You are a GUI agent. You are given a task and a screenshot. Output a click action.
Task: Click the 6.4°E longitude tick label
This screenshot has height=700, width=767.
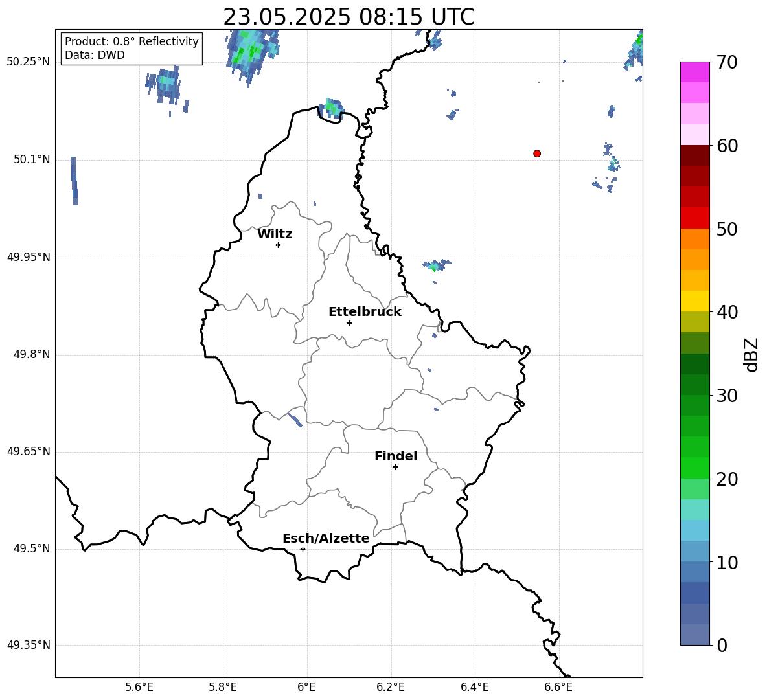(x=474, y=687)
